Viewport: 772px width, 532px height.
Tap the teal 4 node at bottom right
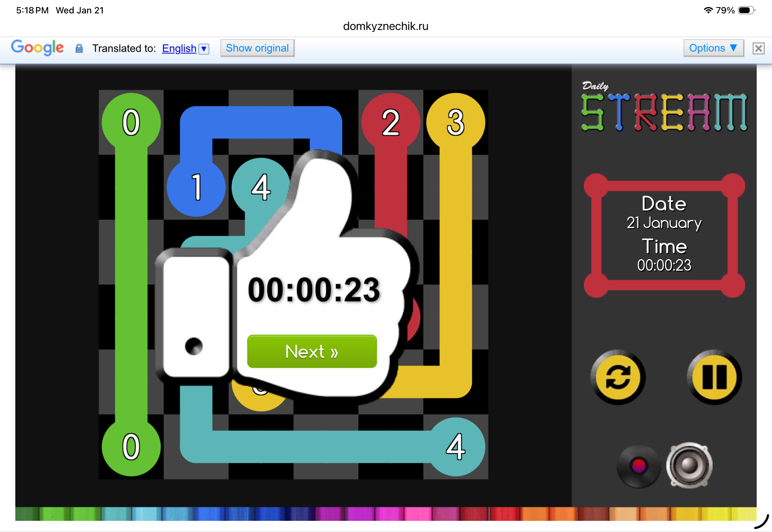coord(456,447)
